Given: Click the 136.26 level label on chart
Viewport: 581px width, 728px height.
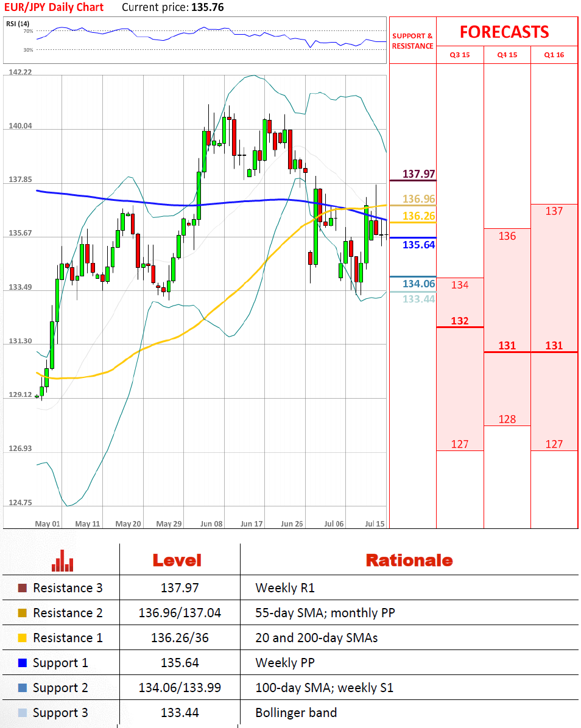Looking at the screenshot, I should pyautogui.click(x=418, y=216).
